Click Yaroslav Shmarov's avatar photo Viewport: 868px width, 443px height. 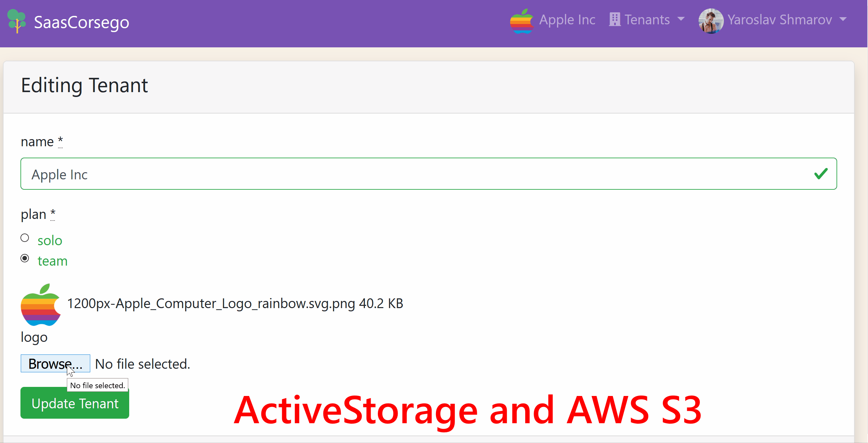click(x=711, y=21)
